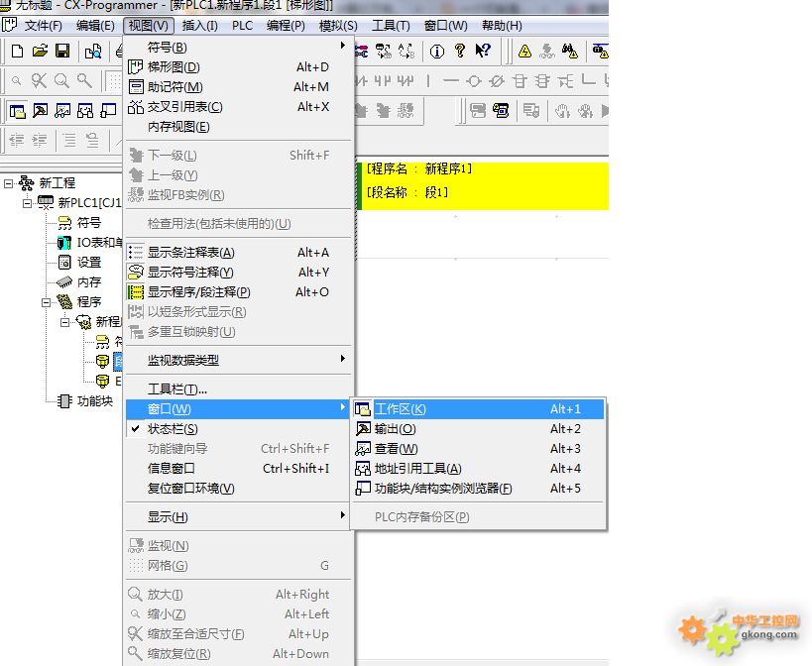Toggle the checked 状态栏(S) status bar option
Image resolution: width=812 pixels, height=666 pixels.
coord(239,429)
